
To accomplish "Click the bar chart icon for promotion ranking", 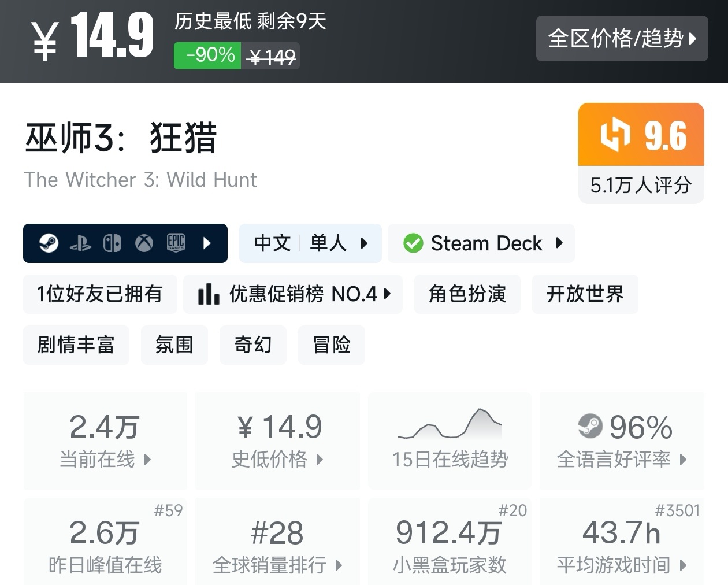I will (208, 294).
